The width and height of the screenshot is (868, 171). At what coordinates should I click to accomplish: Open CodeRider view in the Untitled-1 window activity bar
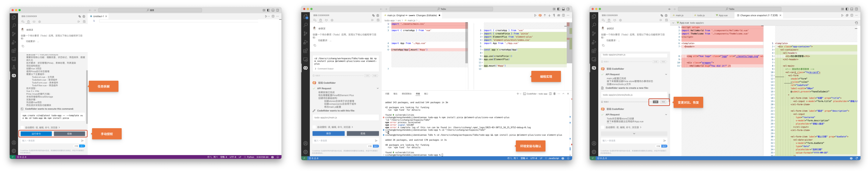pyautogui.click(x=14, y=75)
